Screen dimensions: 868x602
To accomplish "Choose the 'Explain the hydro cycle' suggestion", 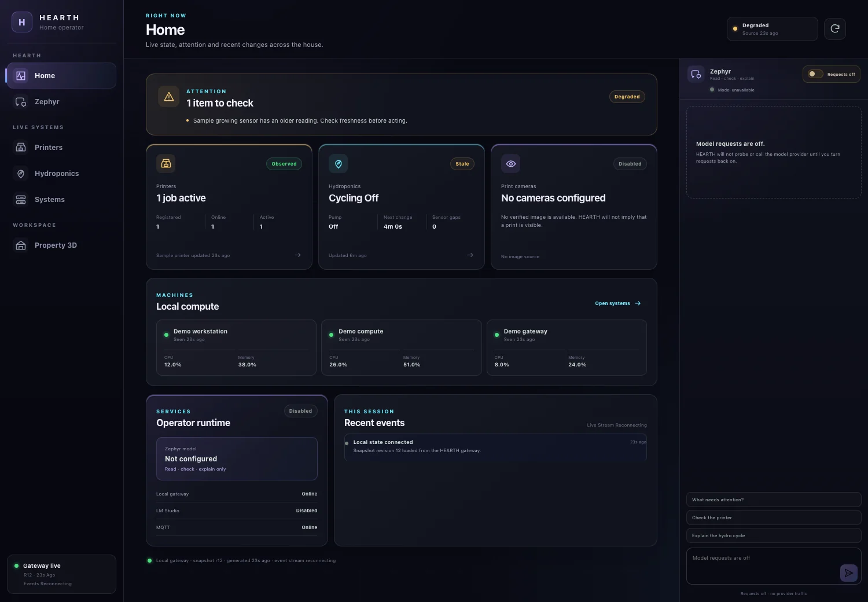I will click(774, 535).
